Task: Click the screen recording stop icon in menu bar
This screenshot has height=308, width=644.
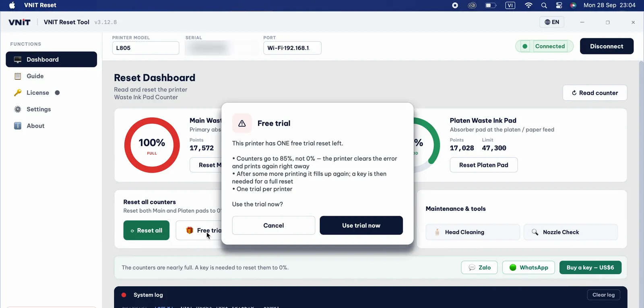Action: [455, 5]
